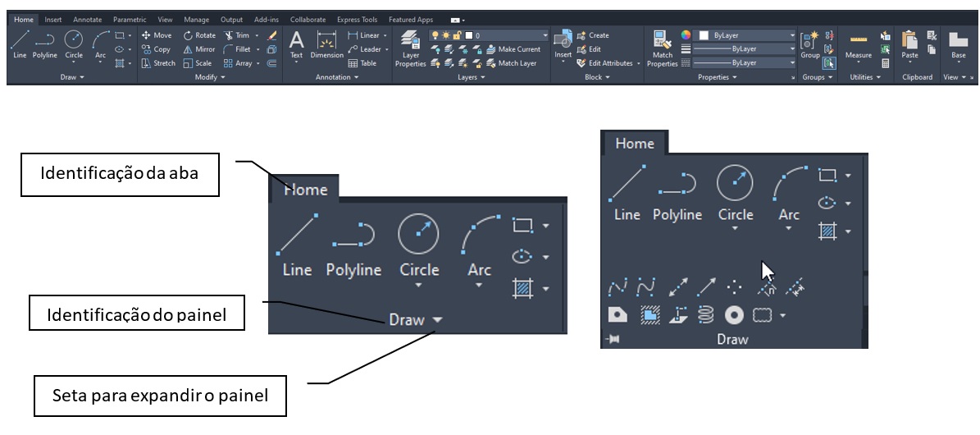Click the Copy tool in the Modify panel
980x435 pixels.
click(x=156, y=49)
